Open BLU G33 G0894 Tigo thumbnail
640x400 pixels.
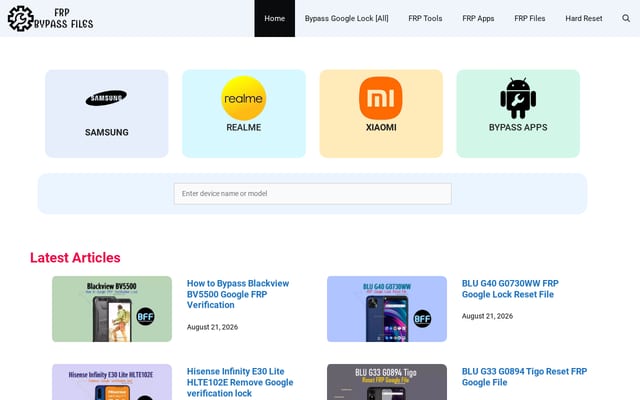(x=387, y=382)
